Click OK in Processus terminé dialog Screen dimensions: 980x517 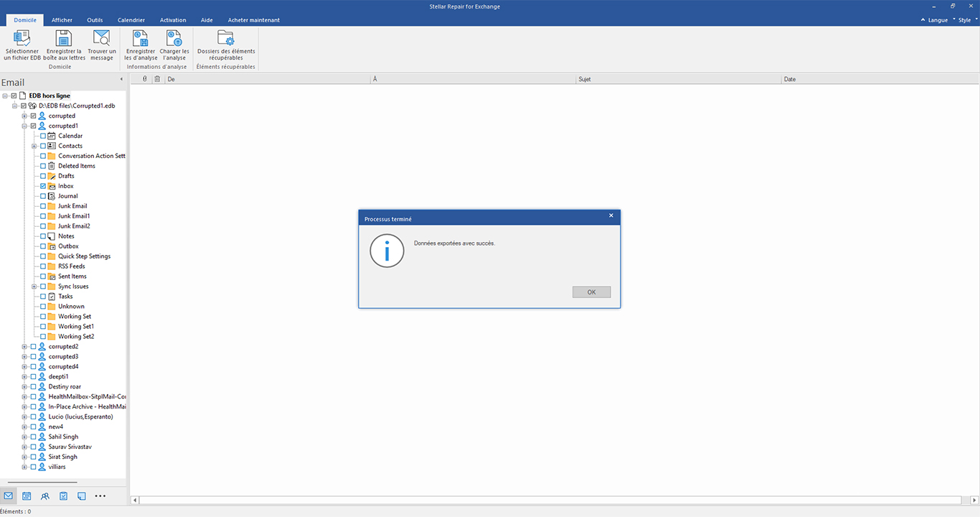point(591,292)
